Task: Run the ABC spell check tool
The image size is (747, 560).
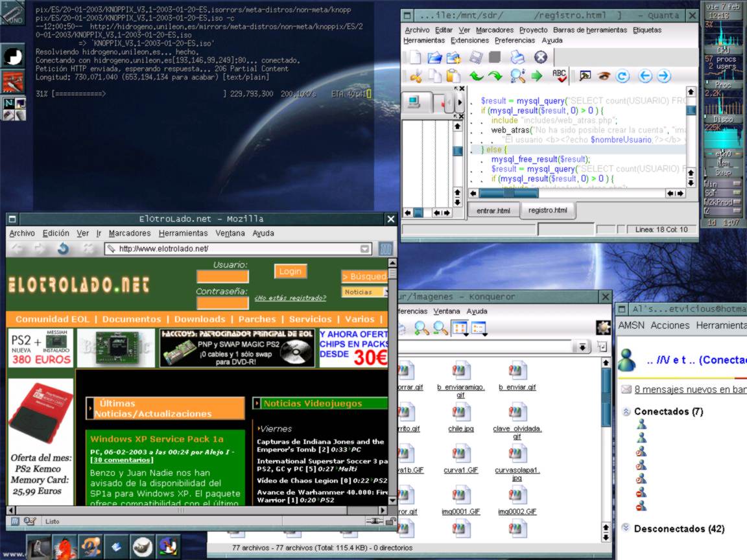Action: pos(559,76)
